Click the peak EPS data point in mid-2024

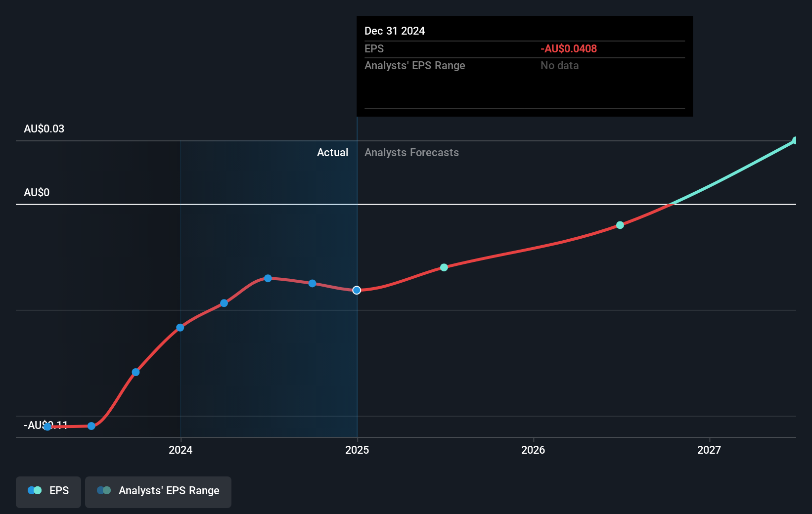[x=268, y=278]
